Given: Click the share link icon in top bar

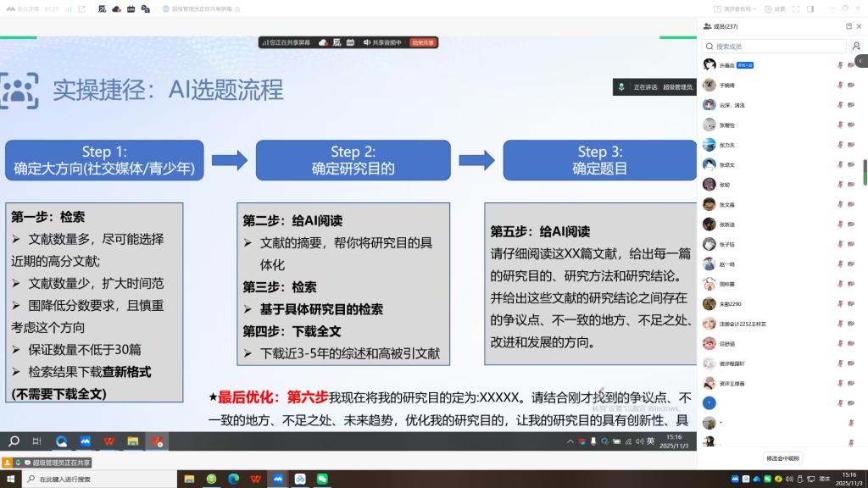Looking at the screenshot, I should [x=81, y=8].
